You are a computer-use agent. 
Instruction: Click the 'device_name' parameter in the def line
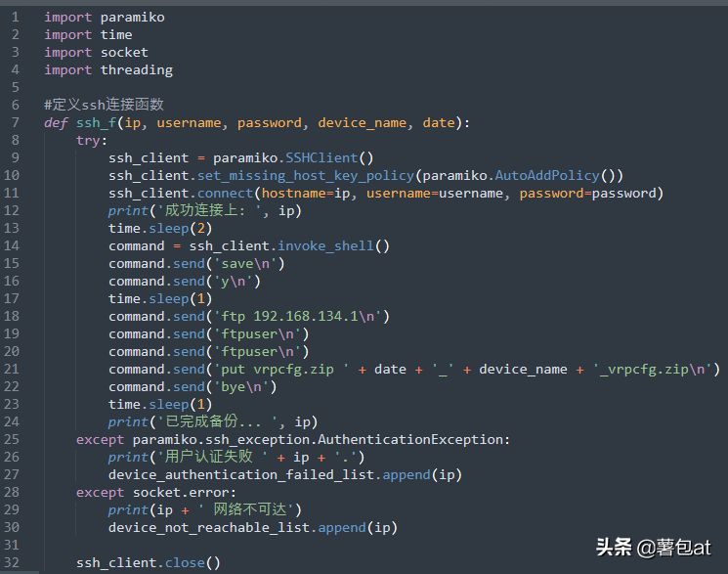click(363, 122)
